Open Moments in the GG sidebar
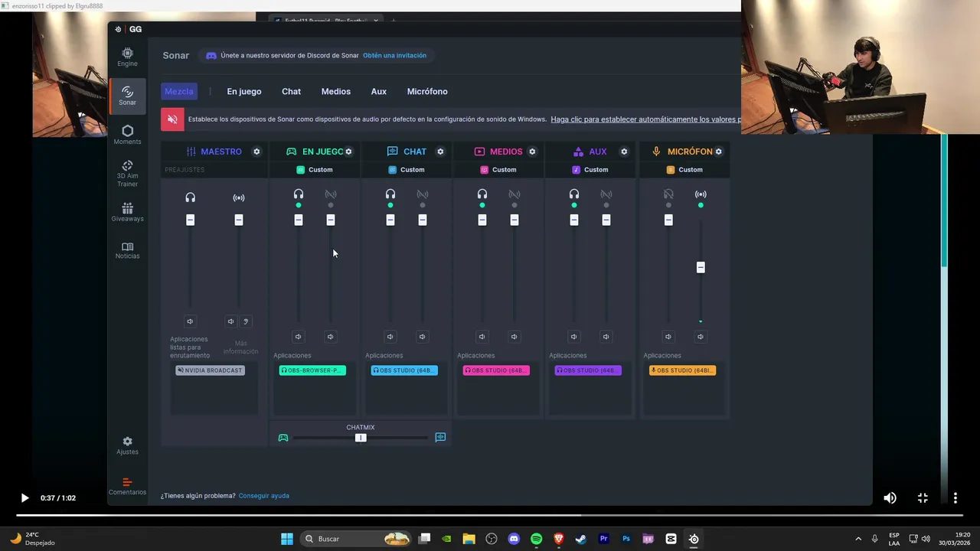 point(127,135)
